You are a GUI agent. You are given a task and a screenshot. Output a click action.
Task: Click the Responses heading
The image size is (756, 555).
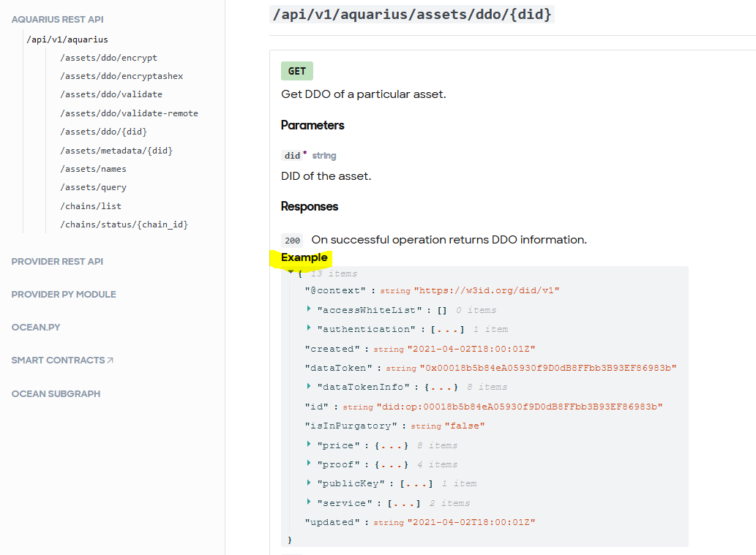click(310, 207)
